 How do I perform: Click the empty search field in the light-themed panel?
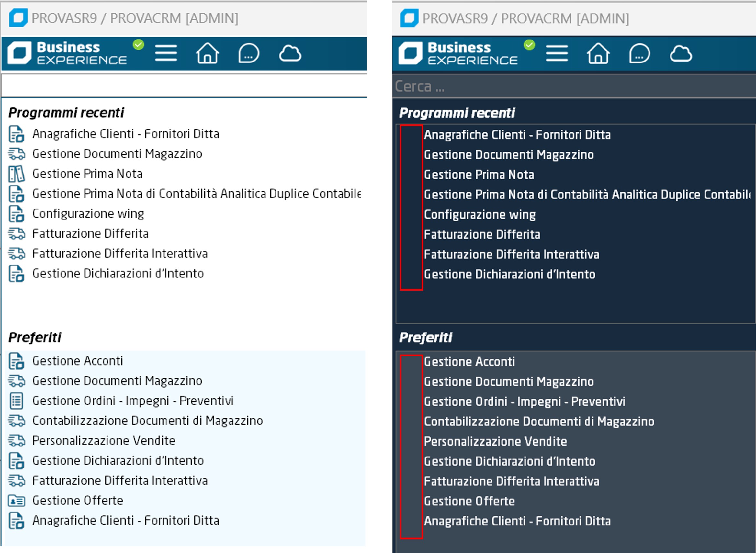click(x=184, y=86)
